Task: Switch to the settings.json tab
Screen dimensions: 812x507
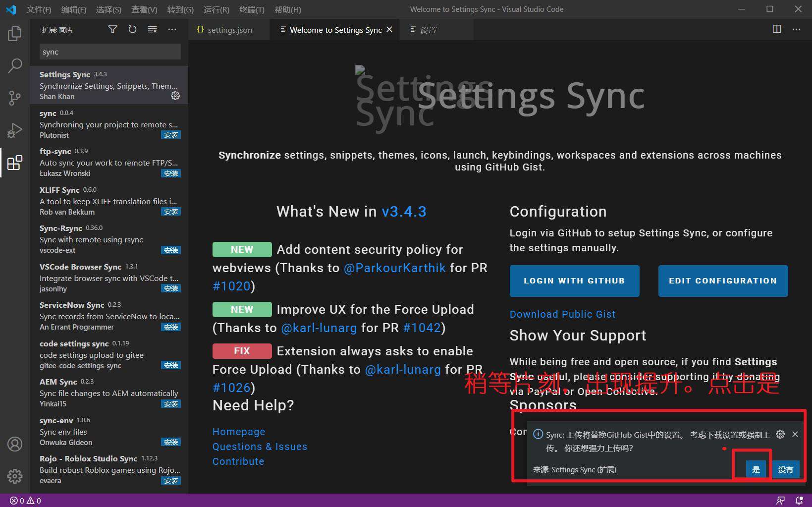Action: [x=229, y=30]
